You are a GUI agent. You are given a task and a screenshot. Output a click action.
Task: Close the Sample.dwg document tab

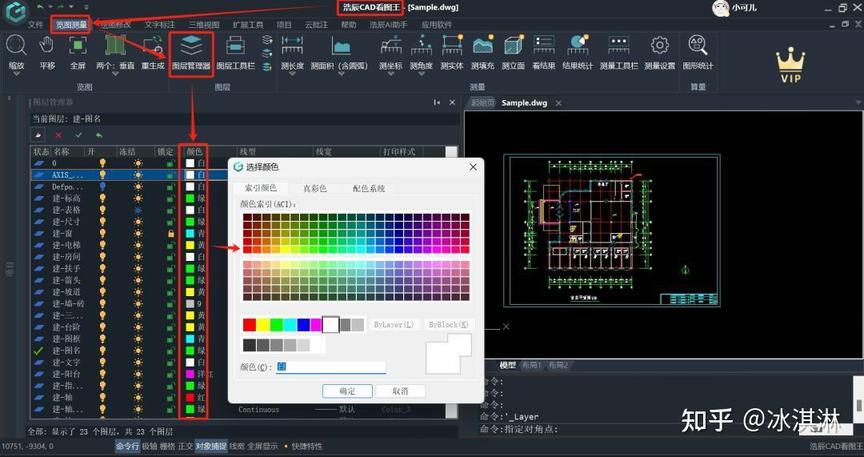coord(558,103)
